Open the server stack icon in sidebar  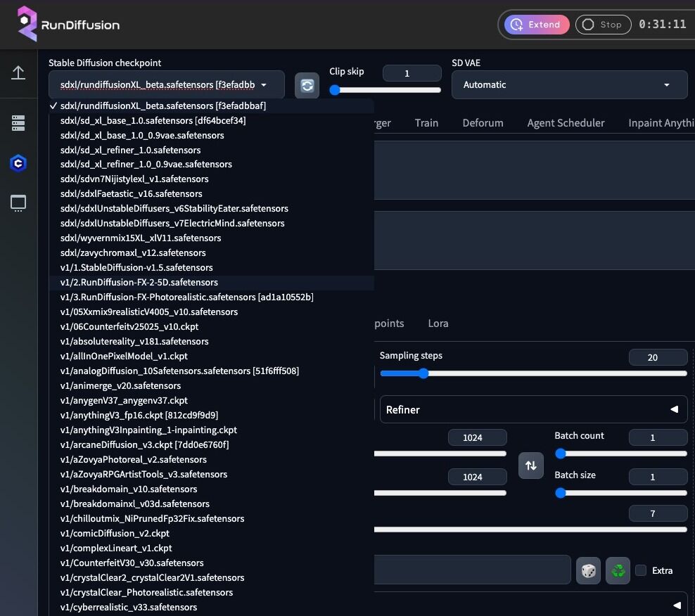[x=18, y=123]
